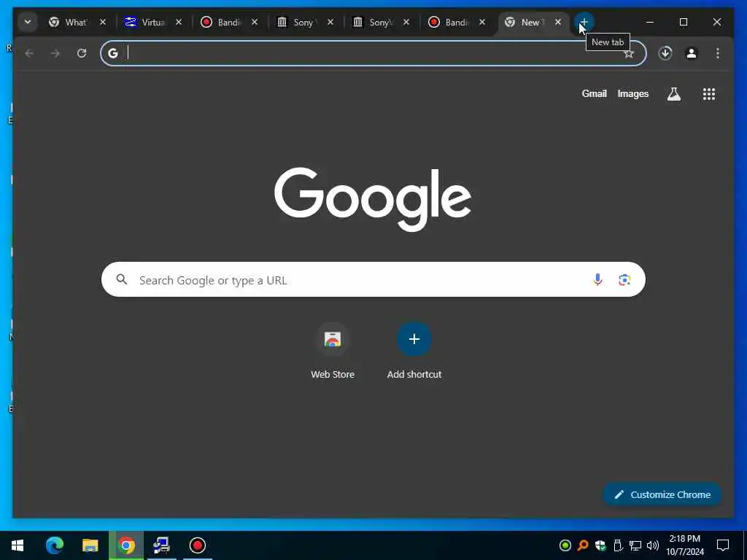Image resolution: width=747 pixels, height=560 pixels.
Task: Open Bandicam recorder from the taskbar
Action: pyautogui.click(x=197, y=545)
